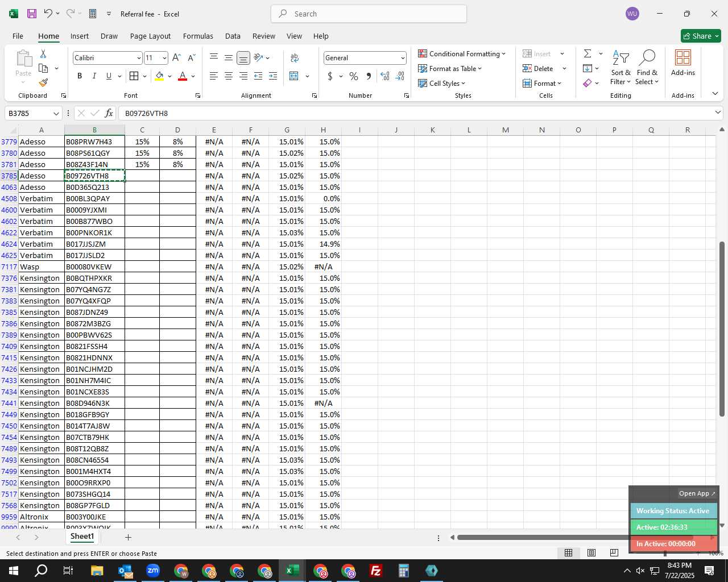Switch to the View tab
The width and height of the screenshot is (728, 582).
point(294,36)
